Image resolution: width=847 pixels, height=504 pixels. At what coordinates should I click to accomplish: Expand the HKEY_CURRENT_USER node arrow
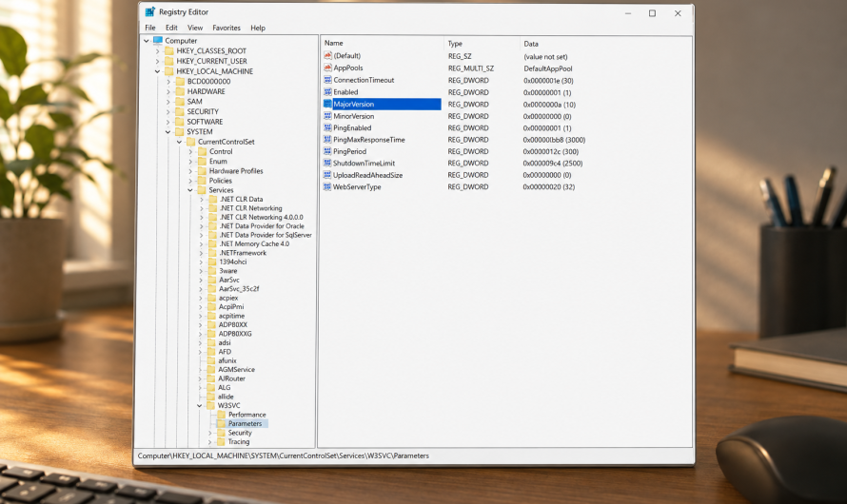(158, 61)
